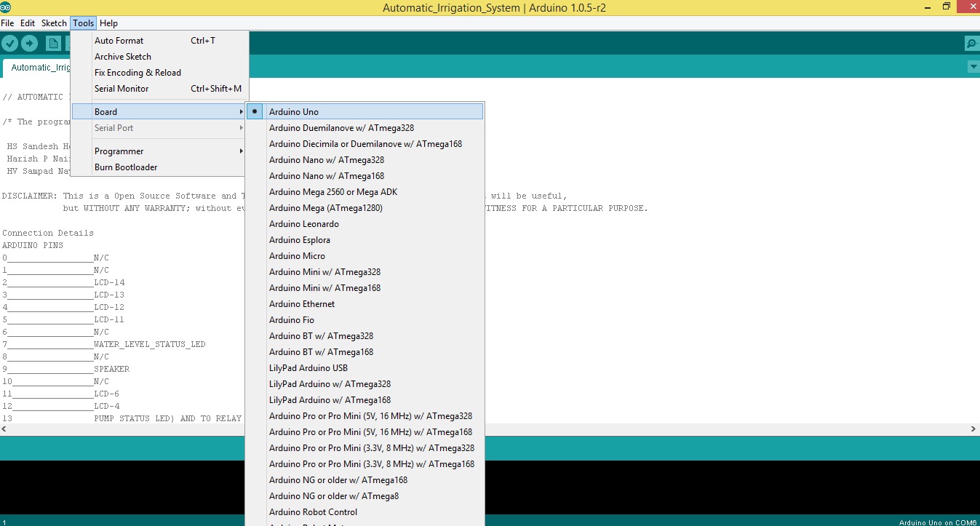The height and width of the screenshot is (526, 980).
Task: Open the sketch tab dropdown arrow
Action: coord(973,67)
